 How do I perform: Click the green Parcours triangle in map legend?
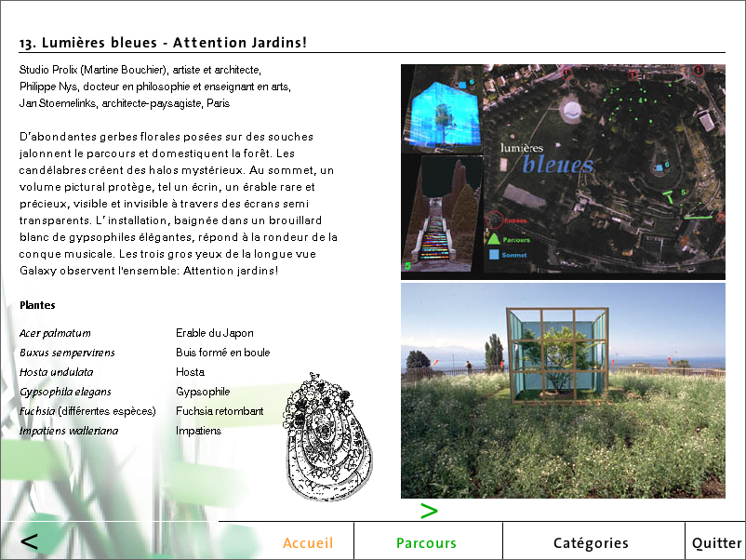(492, 238)
